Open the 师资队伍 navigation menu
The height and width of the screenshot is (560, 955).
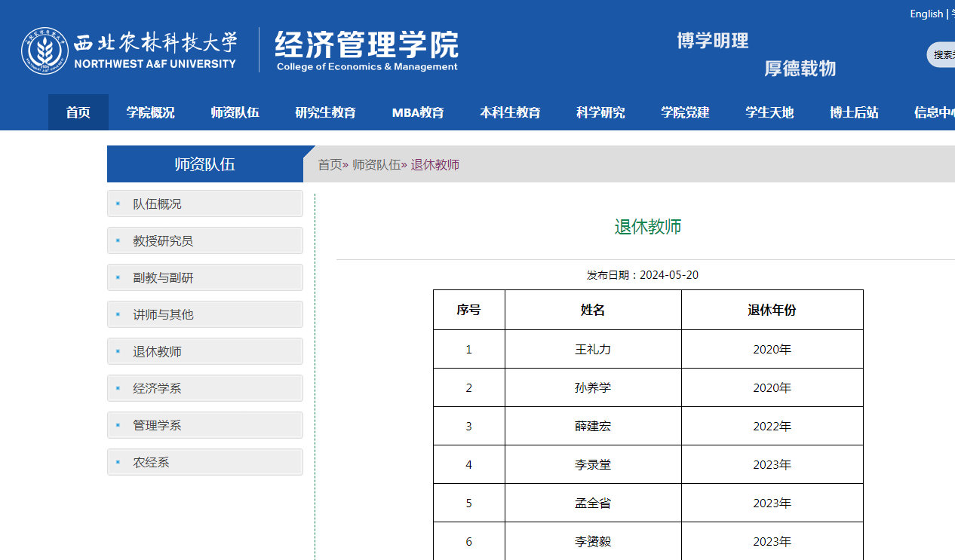tap(235, 112)
